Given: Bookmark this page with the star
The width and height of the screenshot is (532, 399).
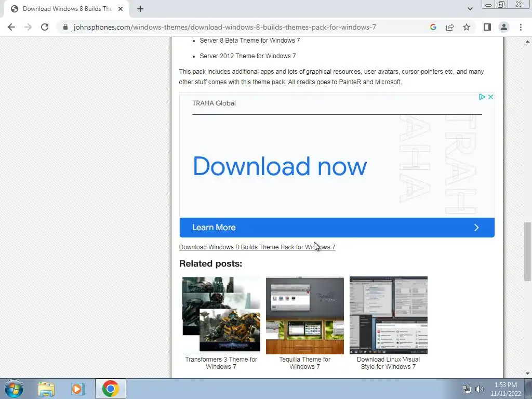Looking at the screenshot, I should pos(467,27).
